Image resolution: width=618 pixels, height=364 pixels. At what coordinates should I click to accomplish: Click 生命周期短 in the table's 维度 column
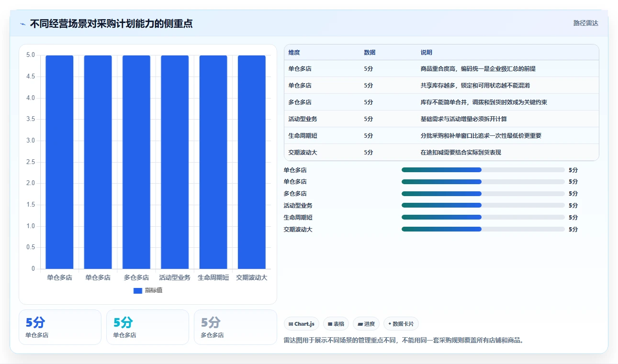click(x=303, y=136)
